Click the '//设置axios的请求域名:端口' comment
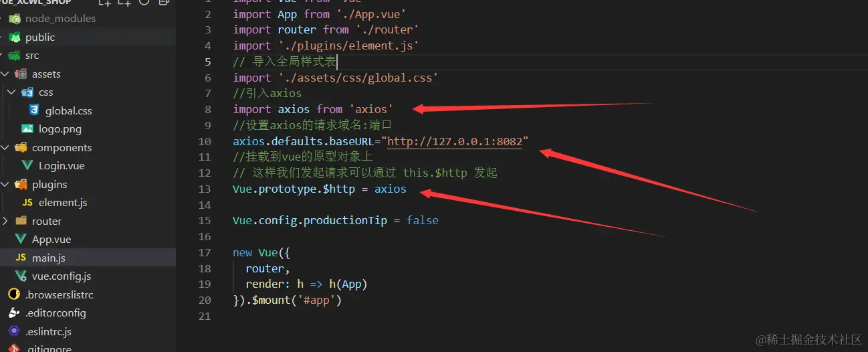868x352 pixels. 312,125
